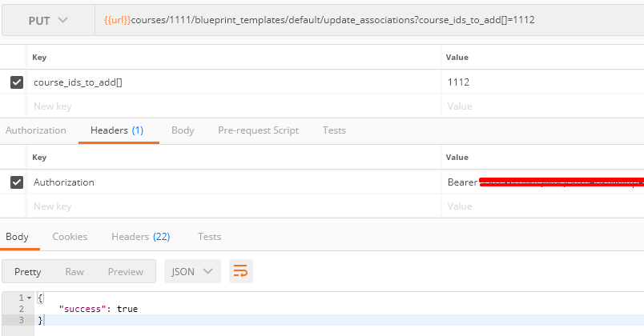Uncheck the course_ids_to_add[] parameter checkbox
This screenshot has height=336, width=644.
[x=16, y=82]
